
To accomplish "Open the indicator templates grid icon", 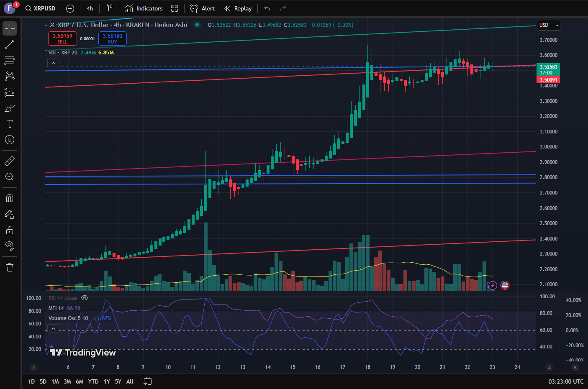I will [175, 8].
